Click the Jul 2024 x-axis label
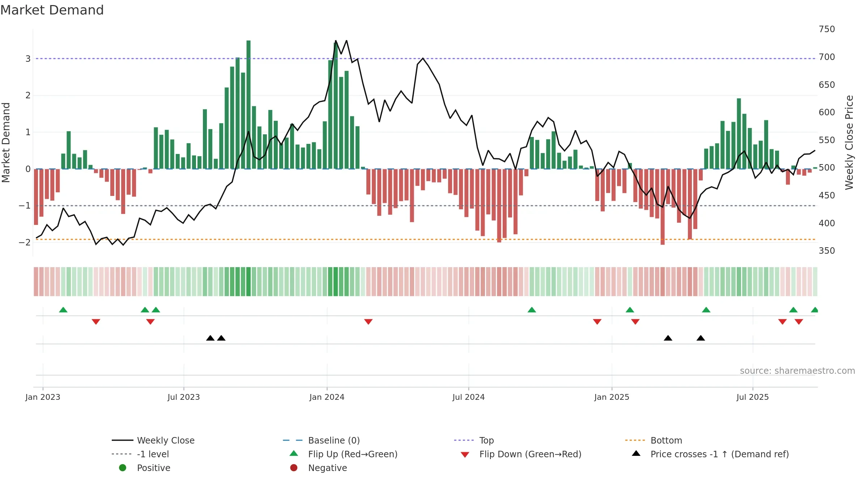This screenshot has height=488, width=868. (x=469, y=397)
